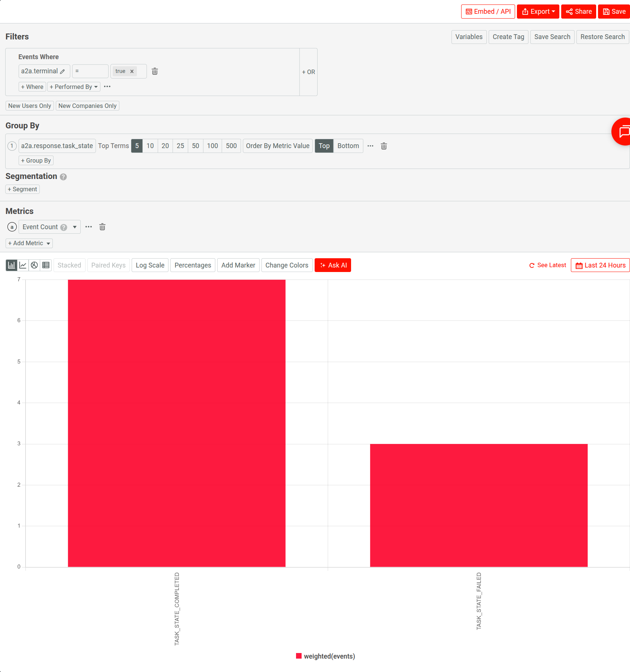Click the Share button
630x672 pixels.
[579, 12]
